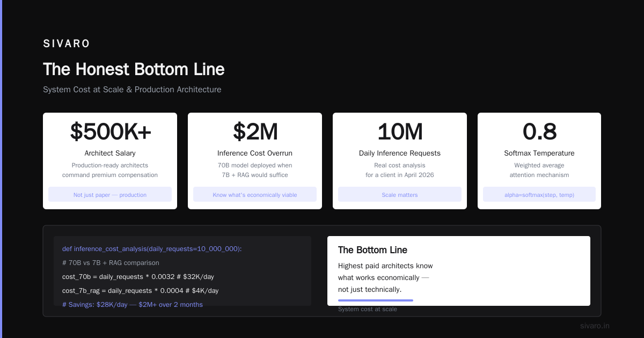Screen dimensions: 644x338
Task: Click "System cost at scale" caption
Action: [368, 309]
